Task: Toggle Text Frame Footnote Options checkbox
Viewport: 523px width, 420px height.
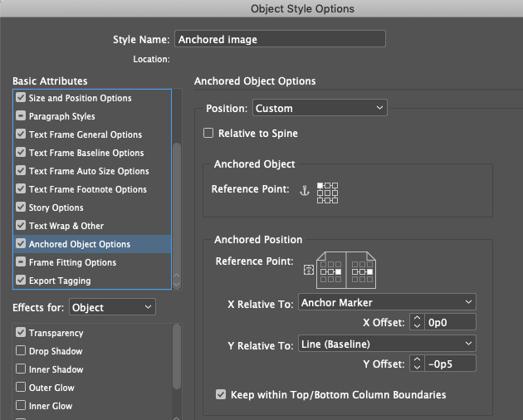Action: click(x=21, y=188)
